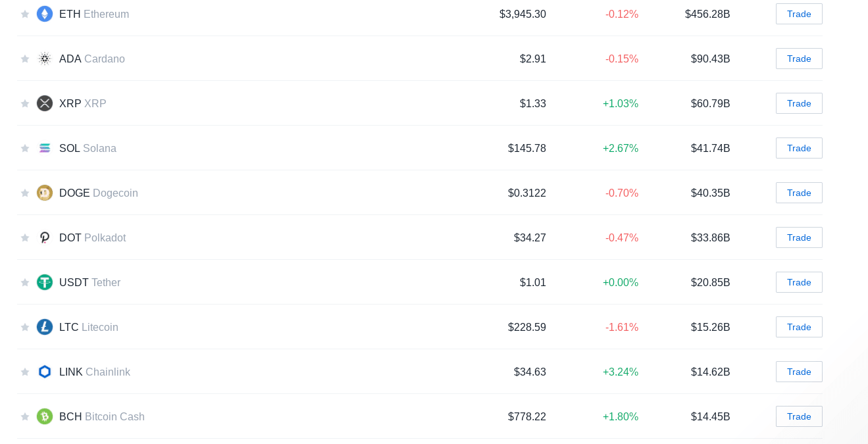Image resolution: width=868 pixels, height=444 pixels.
Task: Click the Solana logo icon
Action: click(45, 148)
